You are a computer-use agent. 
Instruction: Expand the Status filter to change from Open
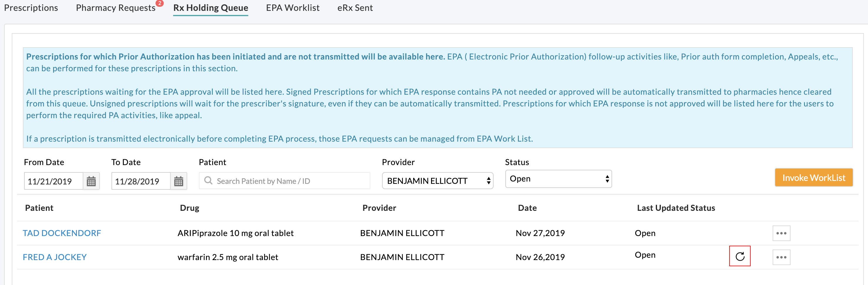(558, 179)
